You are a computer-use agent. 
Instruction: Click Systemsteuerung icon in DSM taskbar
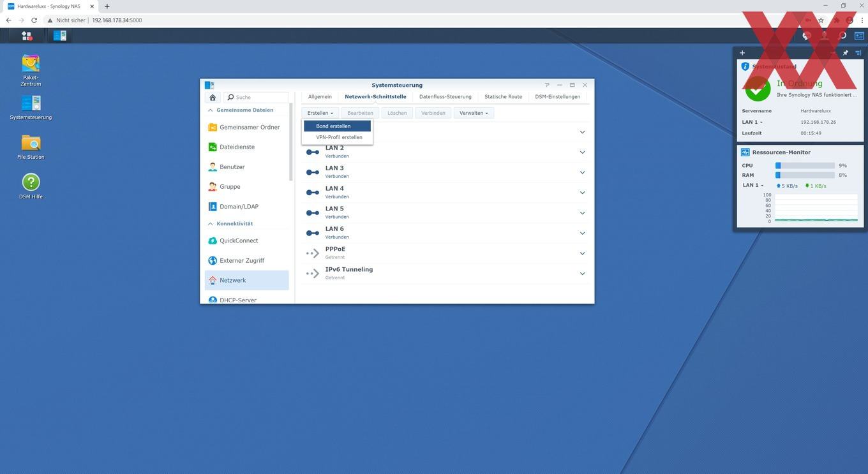pyautogui.click(x=60, y=36)
